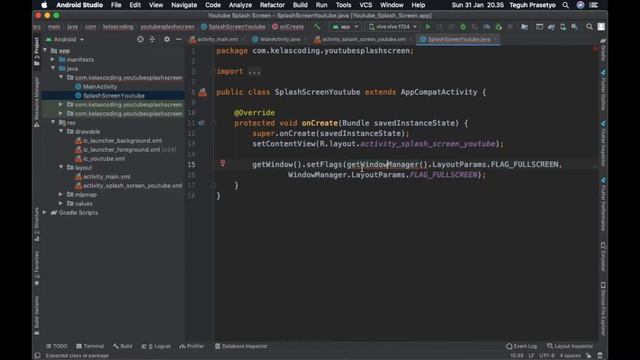Select MainActivity in project tree

(100, 87)
